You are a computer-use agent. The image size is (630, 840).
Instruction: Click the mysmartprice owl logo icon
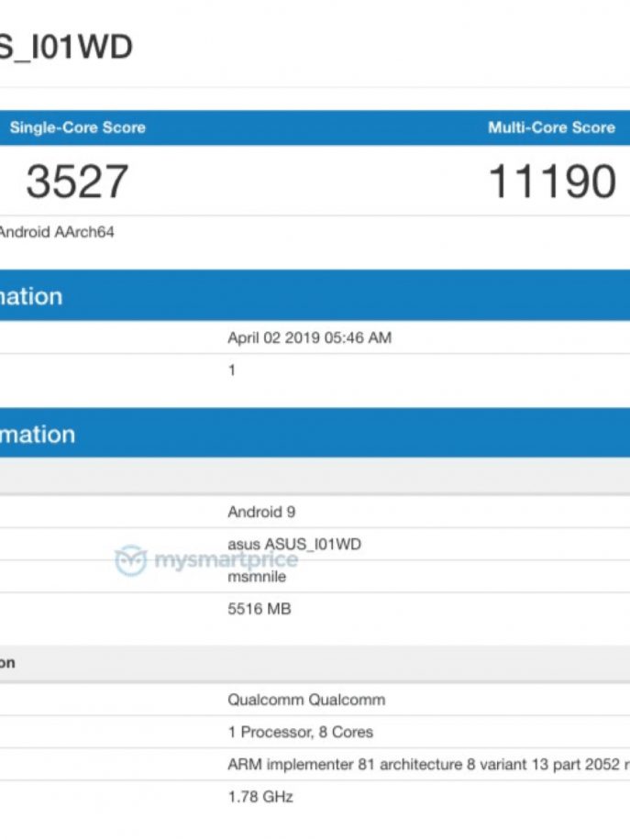tap(131, 560)
